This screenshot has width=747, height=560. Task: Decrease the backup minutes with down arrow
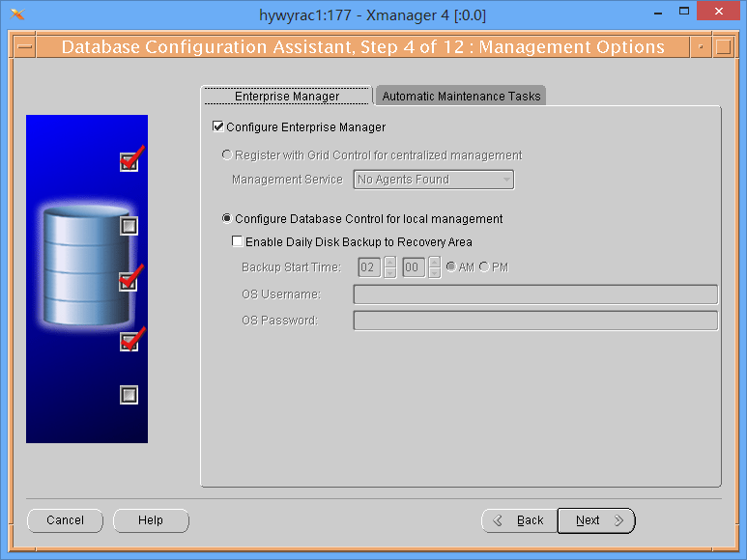tap(435, 272)
